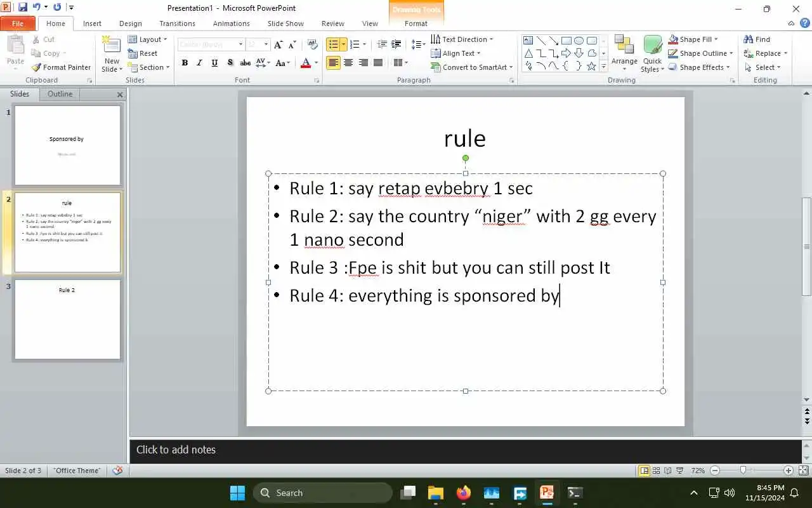
Task: Switch to Reading View icon
Action: tap(668, 471)
